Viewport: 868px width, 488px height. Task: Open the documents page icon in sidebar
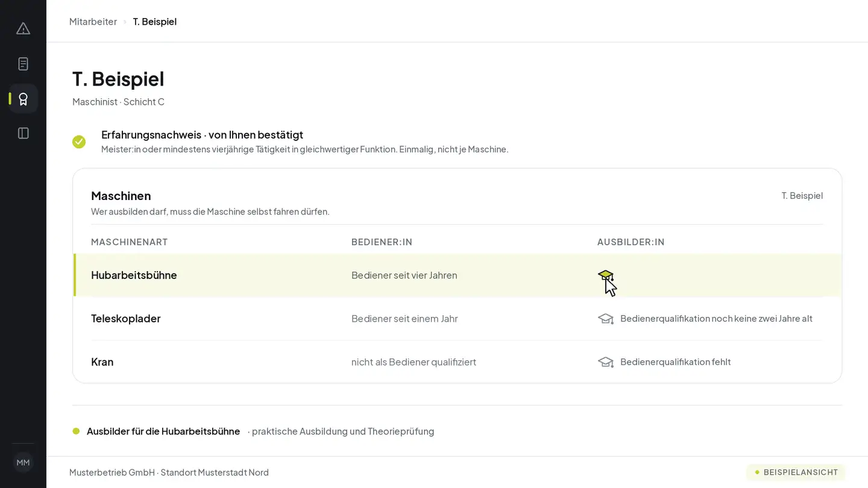23,64
